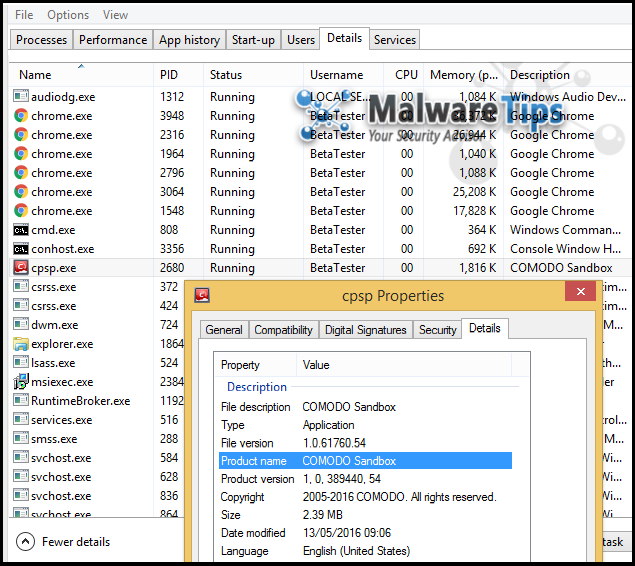Viewport: 635px width, 566px height.
Task: Switch to the App history tab
Action: [x=190, y=40]
